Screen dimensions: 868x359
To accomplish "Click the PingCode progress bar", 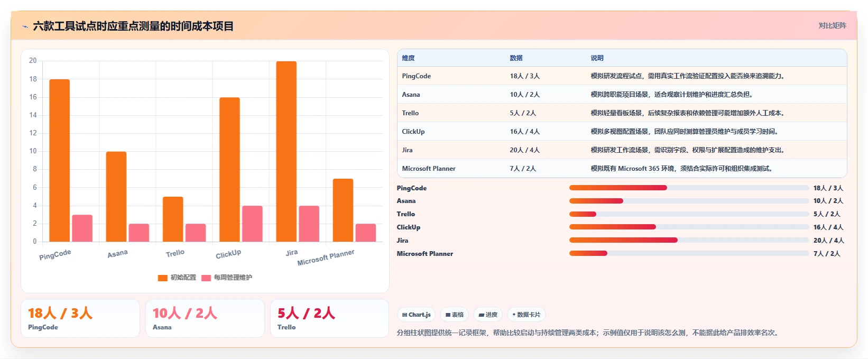I will [689, 188].
